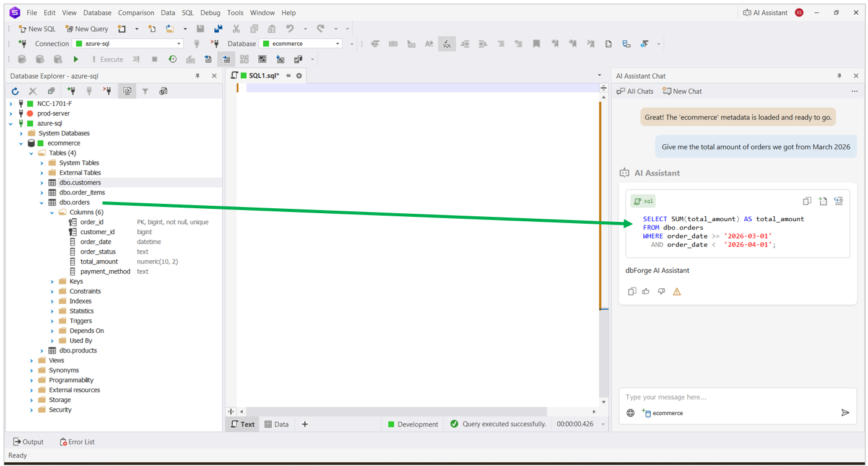Select the dbo.order_items table
This screenshot has width=868, height=466.
(x=82, y=193)
